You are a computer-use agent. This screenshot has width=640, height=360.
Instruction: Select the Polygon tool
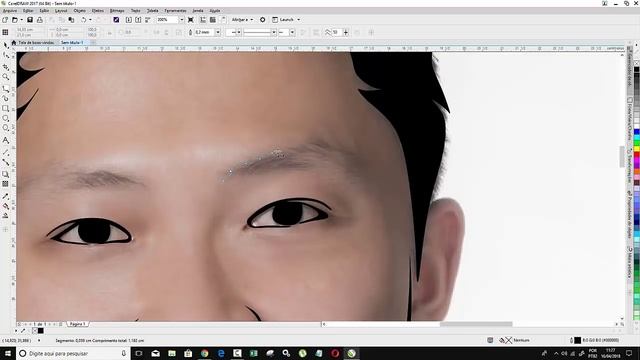click(x=6, y=128)
